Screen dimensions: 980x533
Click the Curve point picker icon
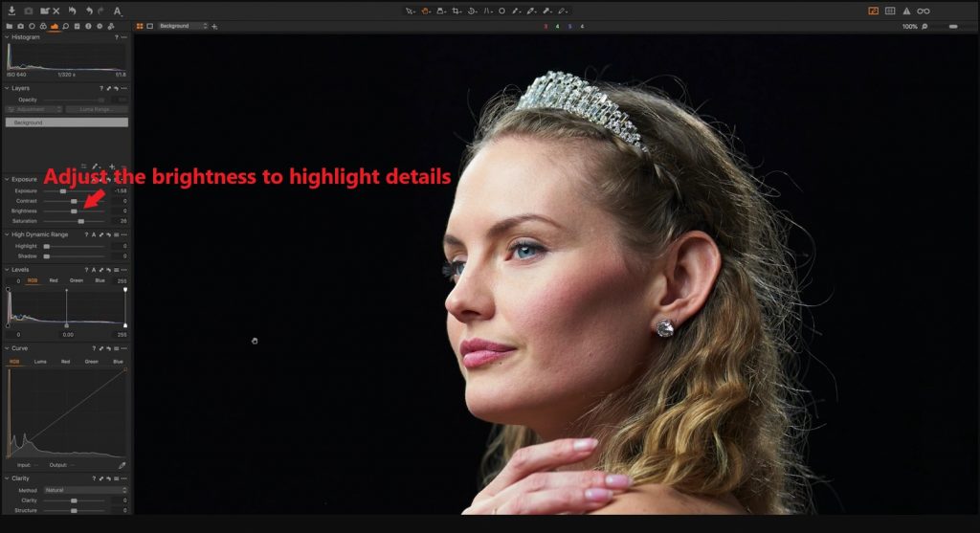[122, 465]
